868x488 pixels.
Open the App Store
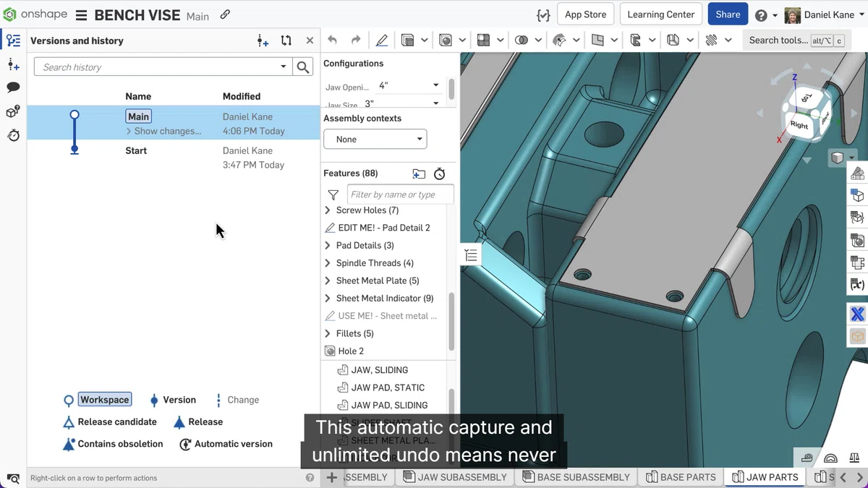pos(585,14)
